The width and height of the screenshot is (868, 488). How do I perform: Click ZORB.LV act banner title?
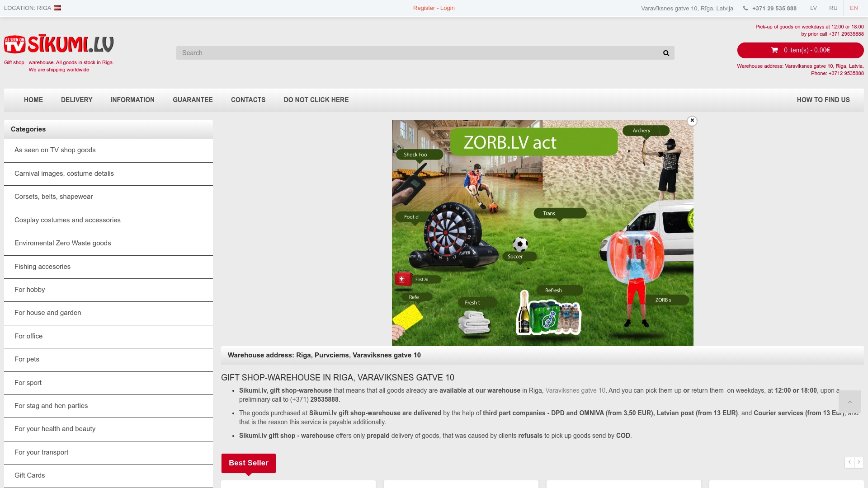(534, 142)
